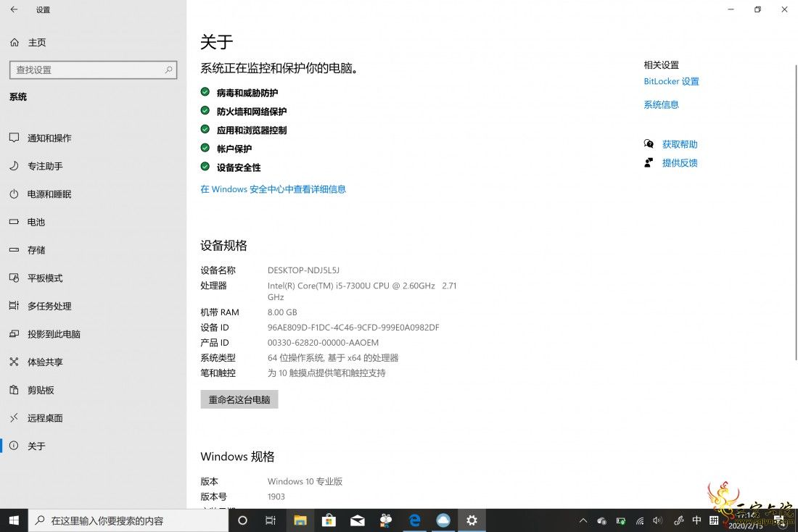Click green check icon beside 病毒和威胁防护

pyautogui.click(x=205, y=91)
